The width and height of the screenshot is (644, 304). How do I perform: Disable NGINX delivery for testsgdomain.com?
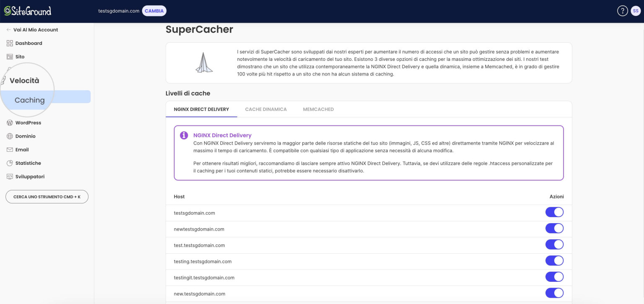click(x=554, y=212)
